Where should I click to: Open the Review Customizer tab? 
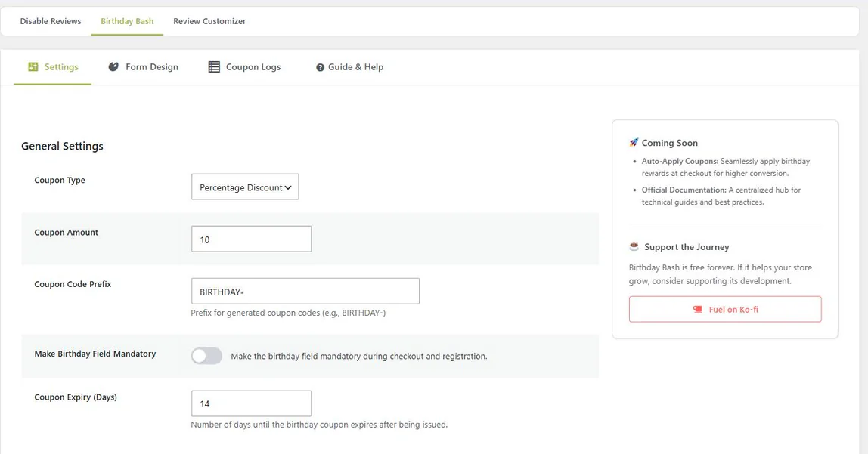[x=209, y=21]
